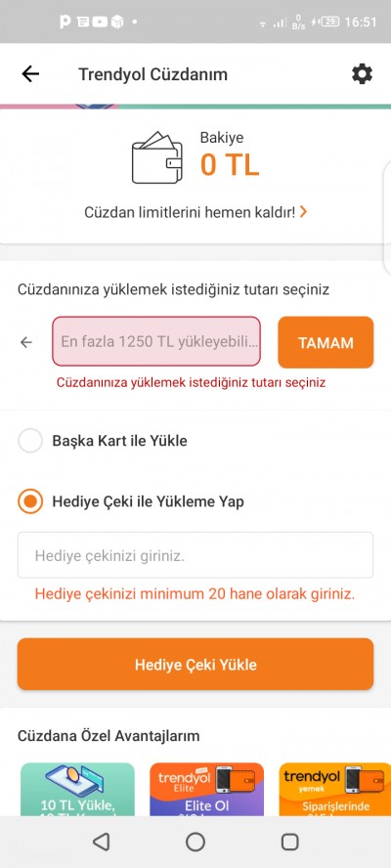Screen dimensions: 391x868
Task: Open wallet settings gear icon
Action: (x=363, y=73)
